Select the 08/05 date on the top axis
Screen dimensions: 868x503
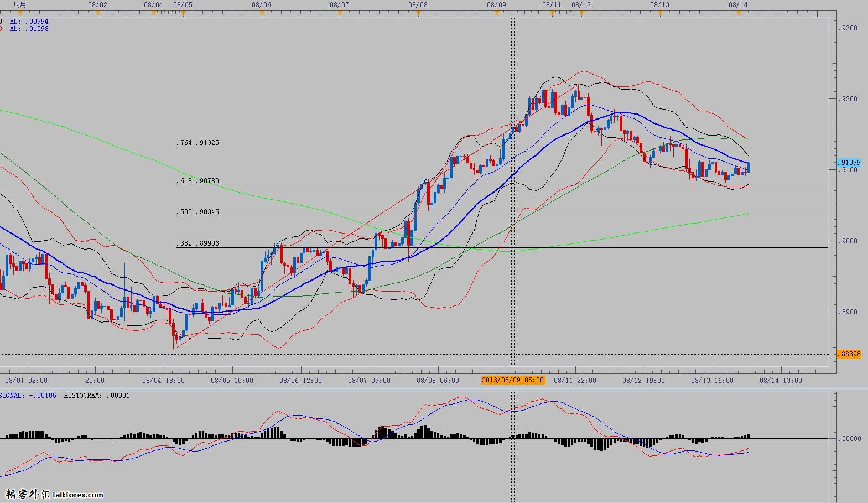click(x=183, y=4)
